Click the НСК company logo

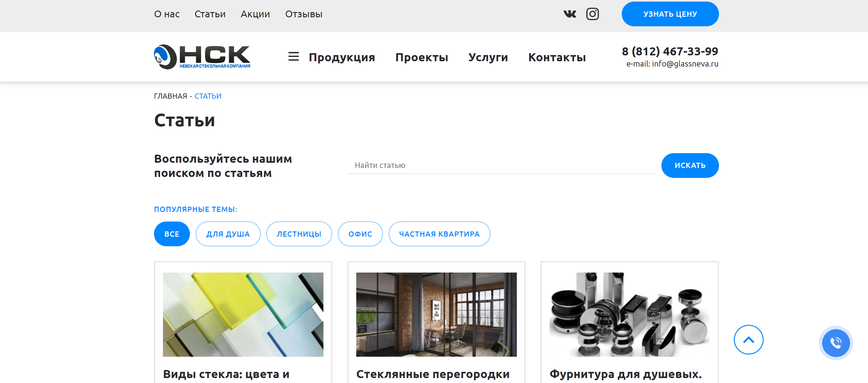(x=202, y=57)
